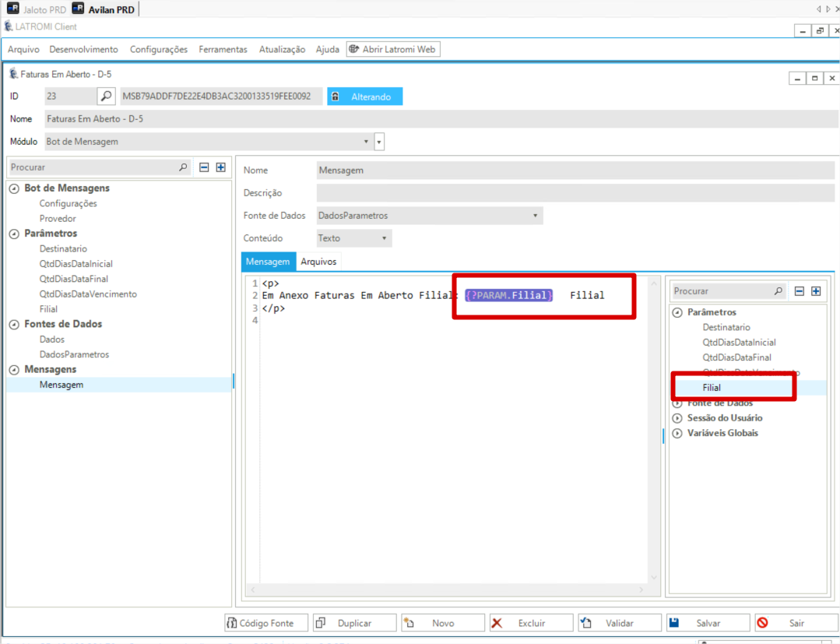
Task: Click the Alterando lock status button
Action: point(364,97)
